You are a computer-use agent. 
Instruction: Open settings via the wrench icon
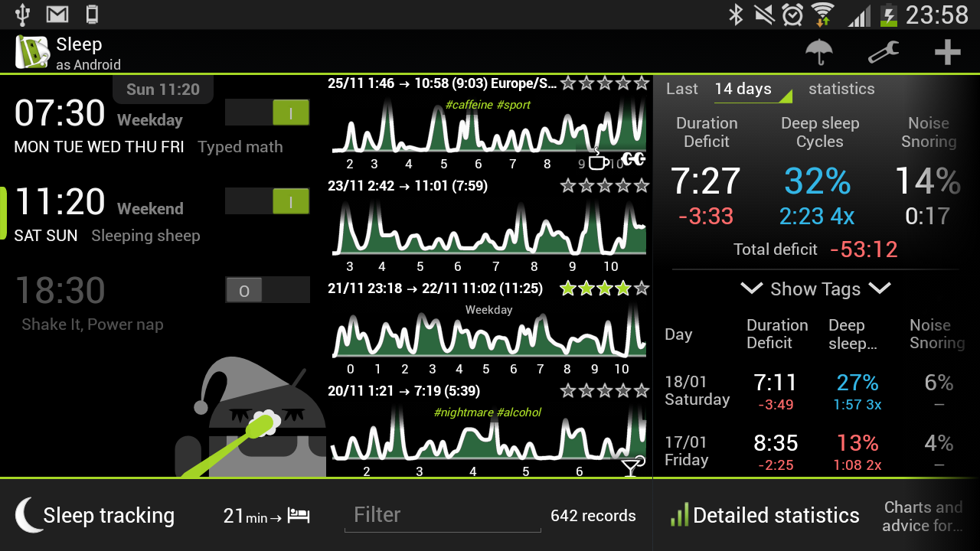(883, 52)
